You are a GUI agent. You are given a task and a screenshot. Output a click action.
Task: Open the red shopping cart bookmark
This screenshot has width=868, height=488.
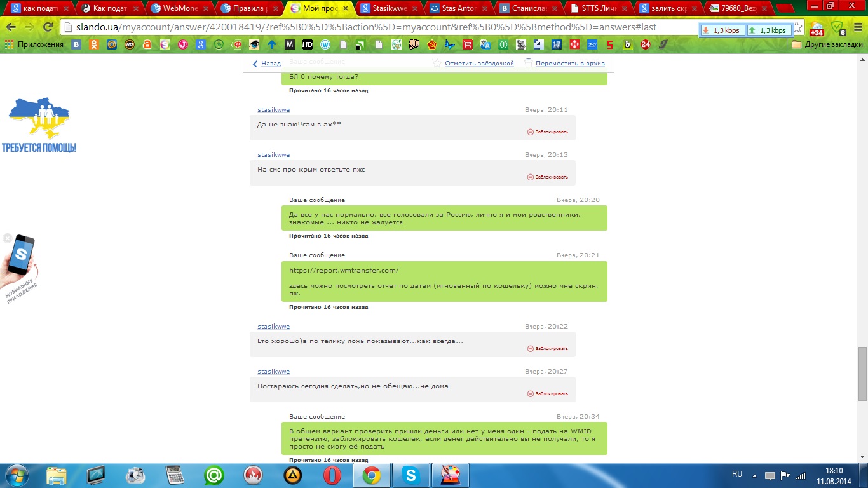468,45
